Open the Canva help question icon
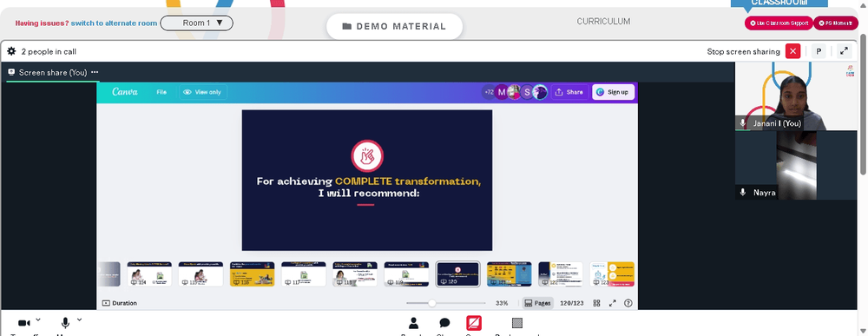Image resolution: width=868 pixels, height=336 pixels. [628, 303]
